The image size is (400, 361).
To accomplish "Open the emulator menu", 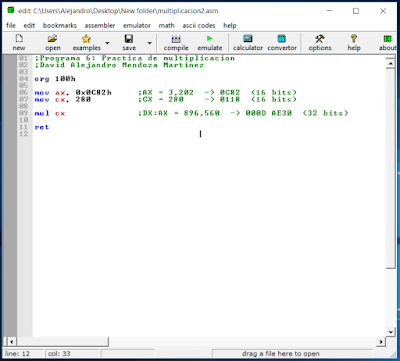I will pyautogui.click(x=137, y=25).
